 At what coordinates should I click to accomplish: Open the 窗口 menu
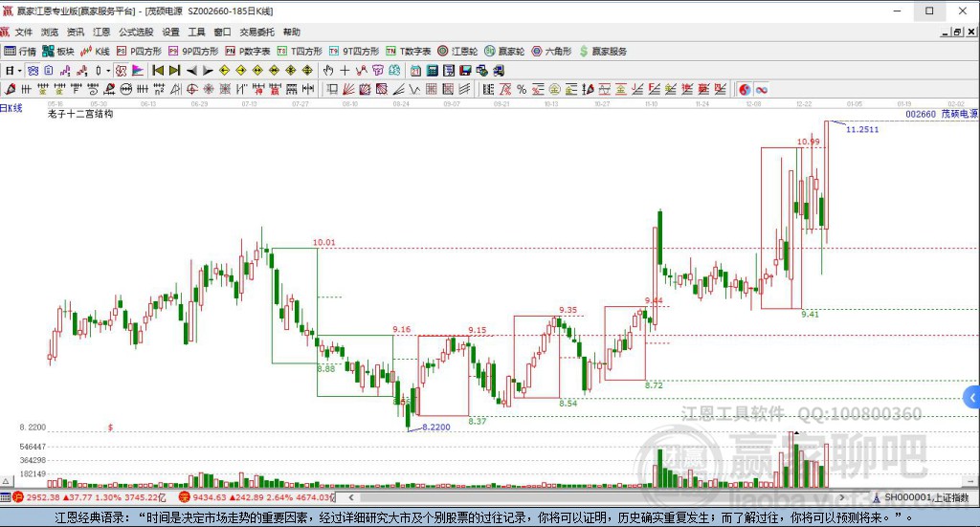tap(222, 32)
